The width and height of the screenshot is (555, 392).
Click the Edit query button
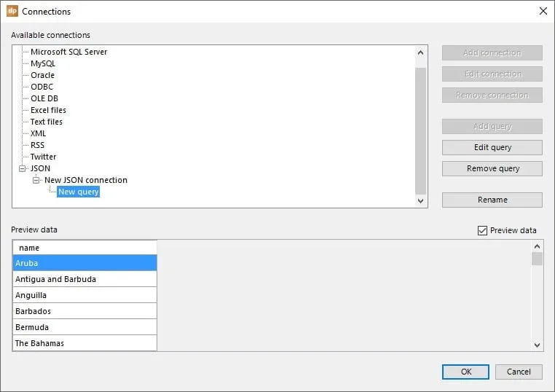492,147
